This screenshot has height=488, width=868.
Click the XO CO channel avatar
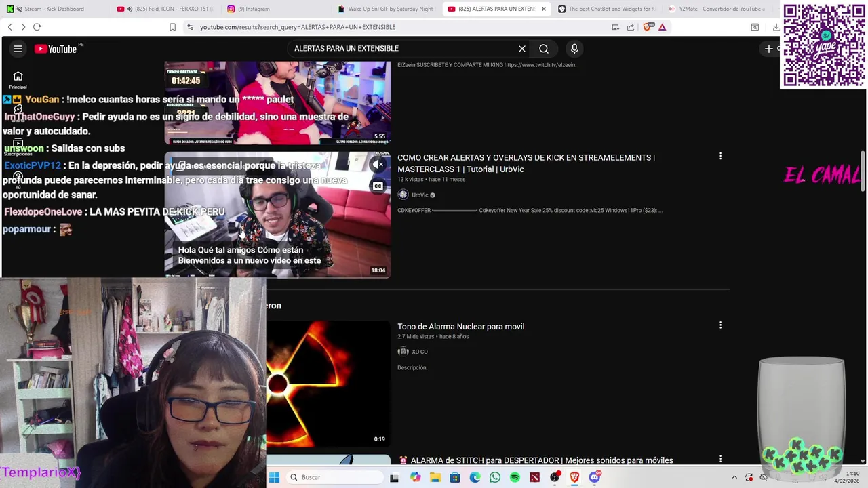[x=403, y=352]
